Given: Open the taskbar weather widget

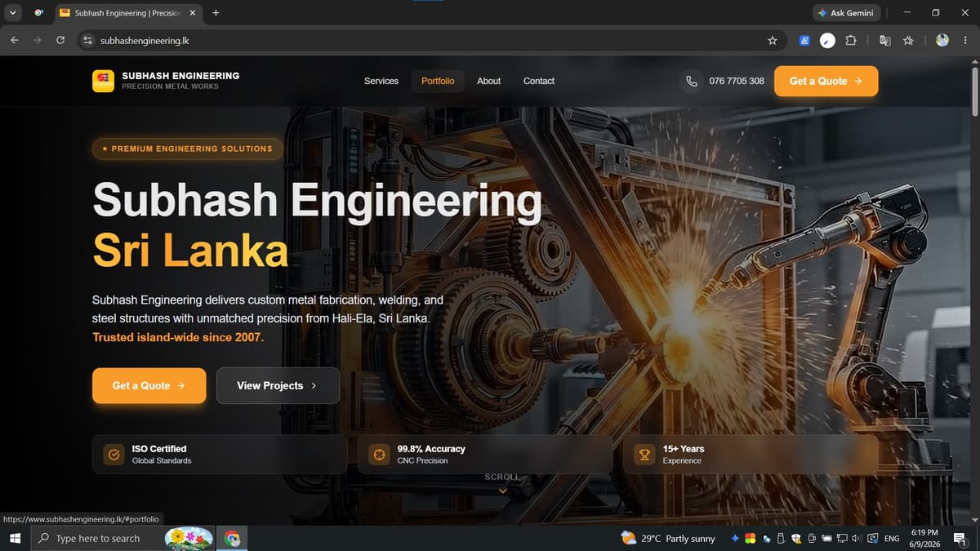Looking at the screenshot, I should (668, 539).
